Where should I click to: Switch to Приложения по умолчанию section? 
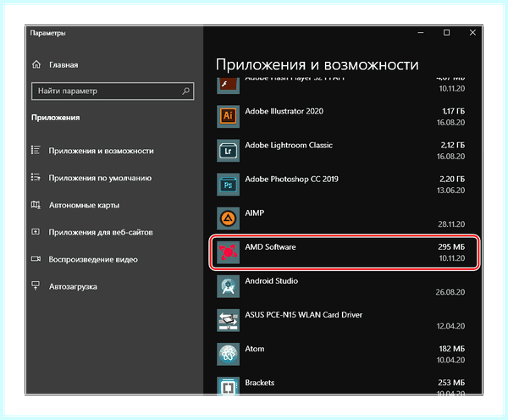click(100, 178)
